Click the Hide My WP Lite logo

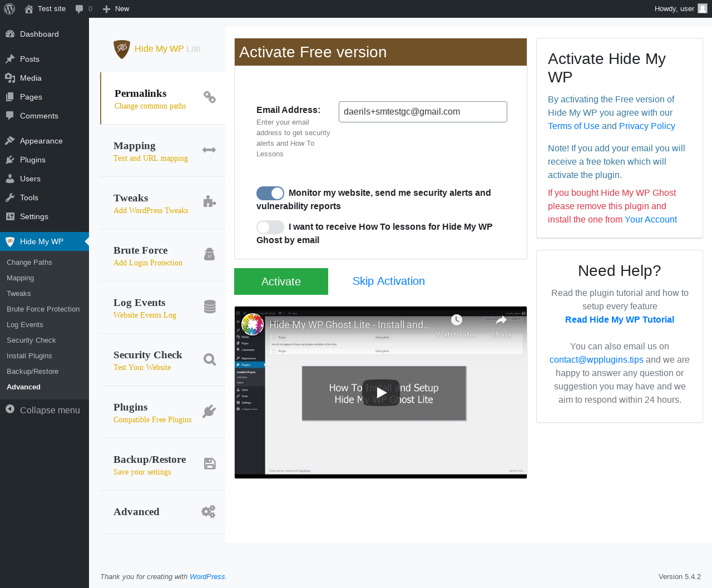point(122,49)
